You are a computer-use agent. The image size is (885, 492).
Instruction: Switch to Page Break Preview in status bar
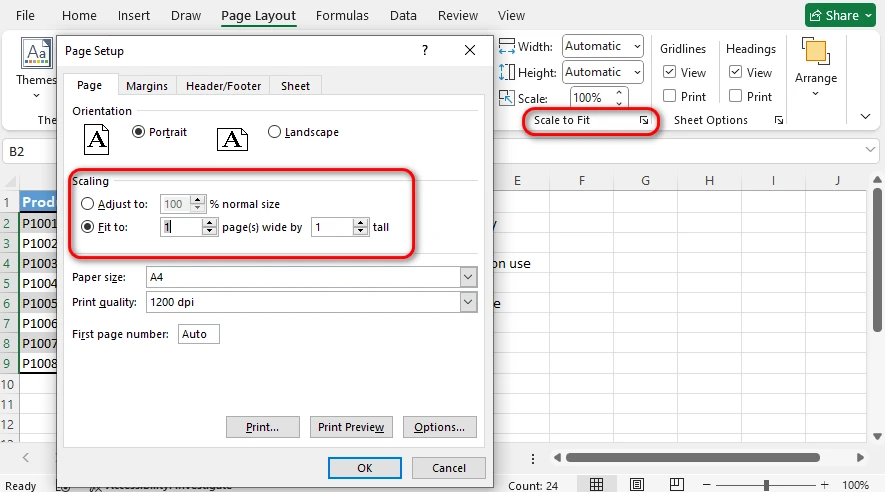pos(677,485)
